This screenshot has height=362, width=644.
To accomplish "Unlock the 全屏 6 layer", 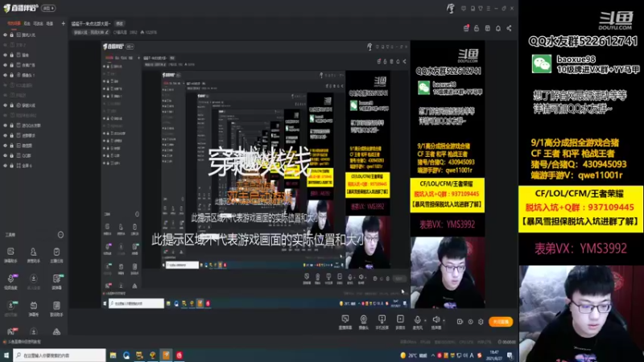I will (x=11, y=166).
